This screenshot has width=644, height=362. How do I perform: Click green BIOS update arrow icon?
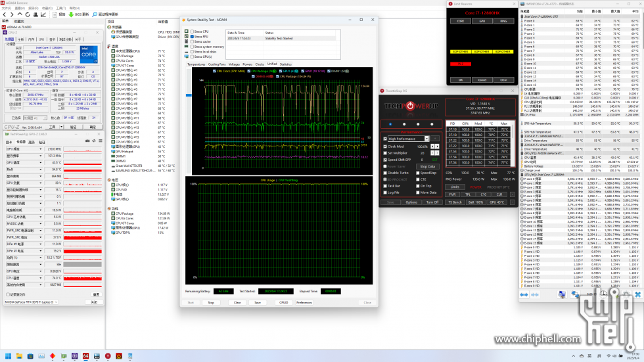click(71, 14)
